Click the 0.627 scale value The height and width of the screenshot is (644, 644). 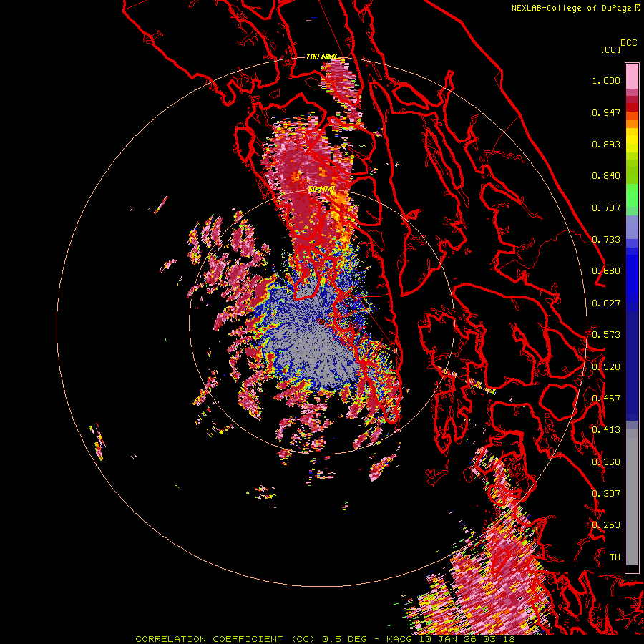click(x=606, y=303)
